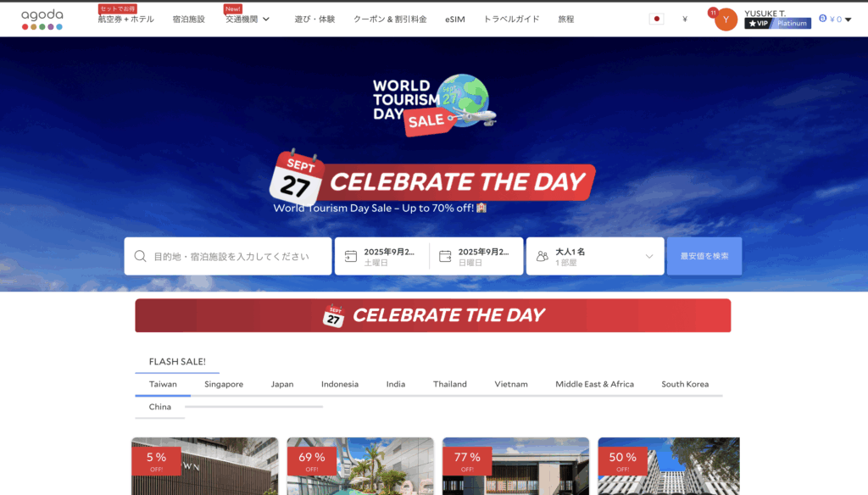Click the VIP Platinum badge

777,23
